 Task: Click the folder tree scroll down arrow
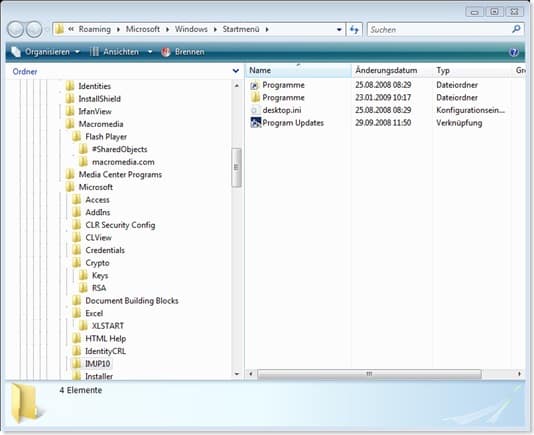pos(236,374)
